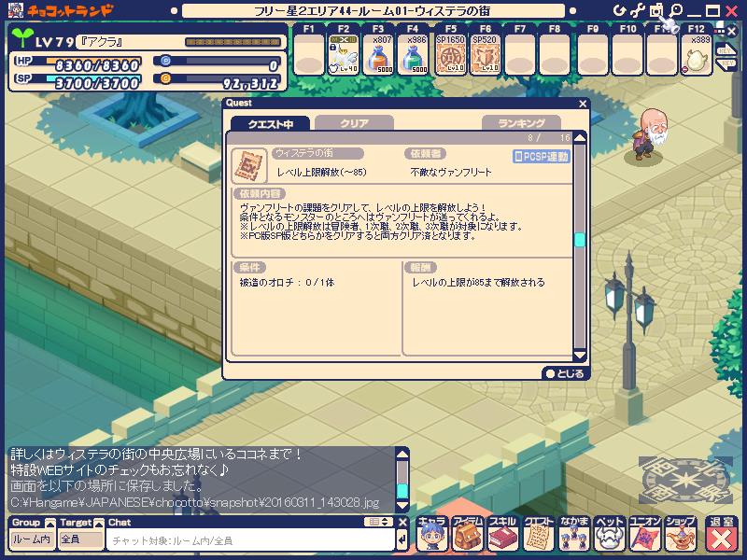The image size is (747, 560).
Task: Click the LV79 level indicator
Action: point(54,42)
